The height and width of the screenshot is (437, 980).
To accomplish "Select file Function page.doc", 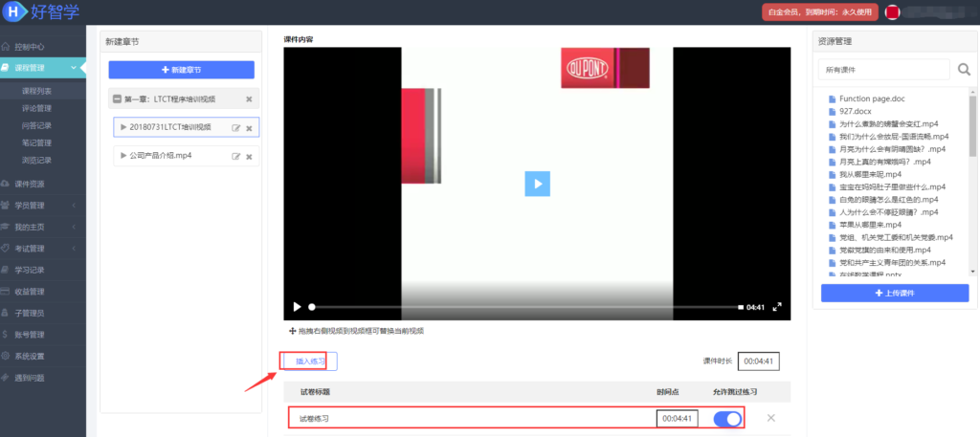I will point(873,98).
